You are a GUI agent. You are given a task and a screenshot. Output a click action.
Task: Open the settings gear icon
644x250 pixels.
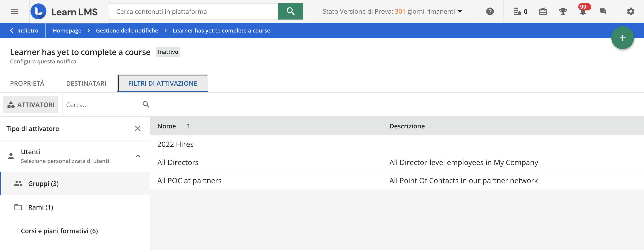click(630, 12)
